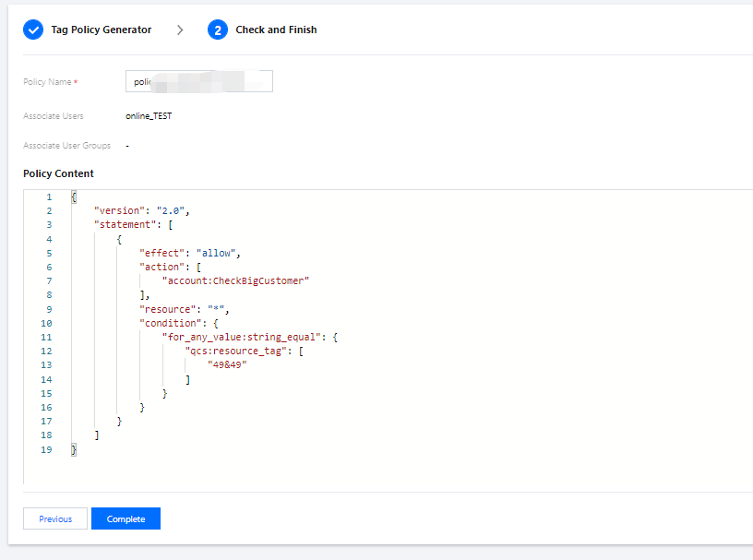Click line number 1 in editor gutter
753x560 pixels.
click(49, 197)
